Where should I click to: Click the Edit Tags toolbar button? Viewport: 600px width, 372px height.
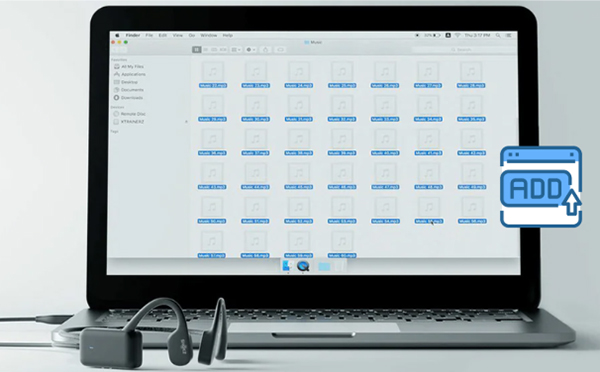coord(280,50)
